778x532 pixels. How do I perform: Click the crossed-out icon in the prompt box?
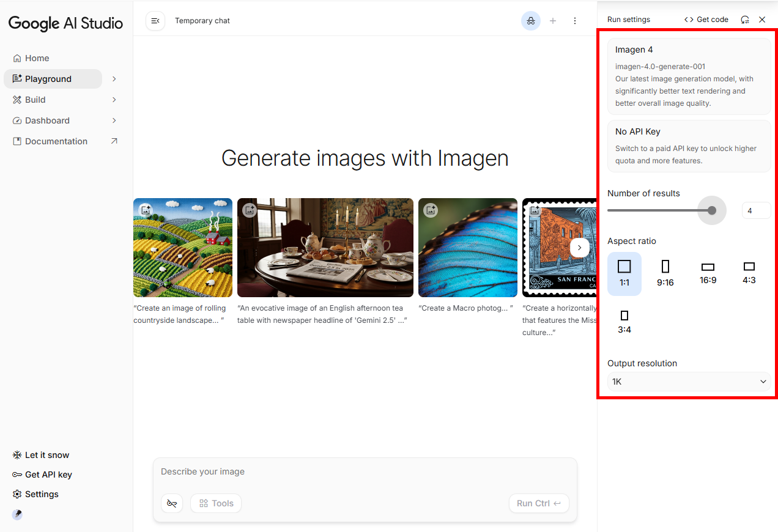(172, 503)
